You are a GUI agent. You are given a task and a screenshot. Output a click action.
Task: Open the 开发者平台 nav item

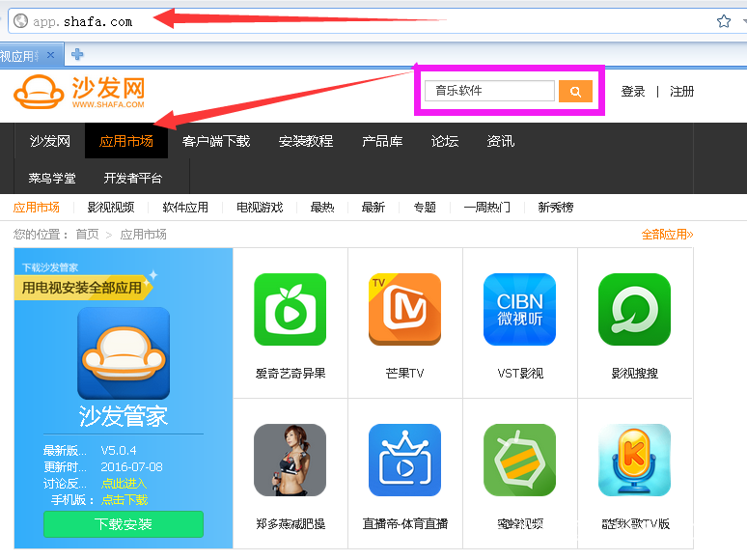(x=133, y=178)
